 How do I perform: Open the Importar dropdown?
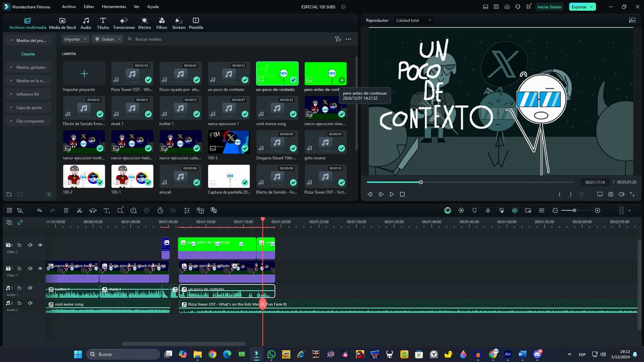coord(75,39)
